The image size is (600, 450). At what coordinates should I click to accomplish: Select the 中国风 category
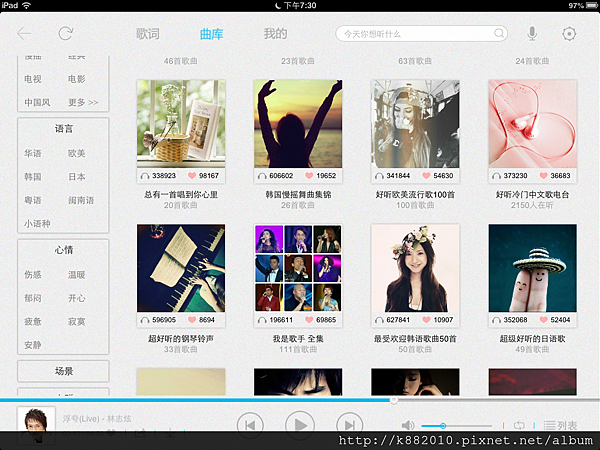[x=37, y=102]
